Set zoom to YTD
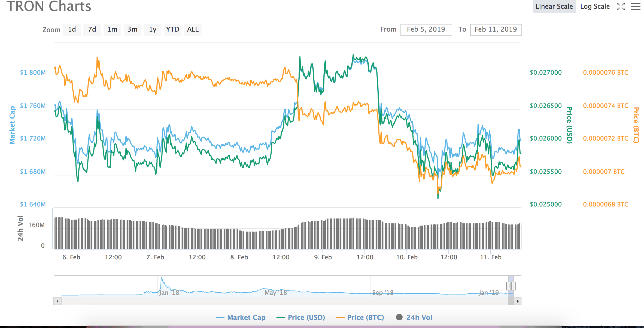Viewport: 644px width, 328px height. (x=173, y=29)
